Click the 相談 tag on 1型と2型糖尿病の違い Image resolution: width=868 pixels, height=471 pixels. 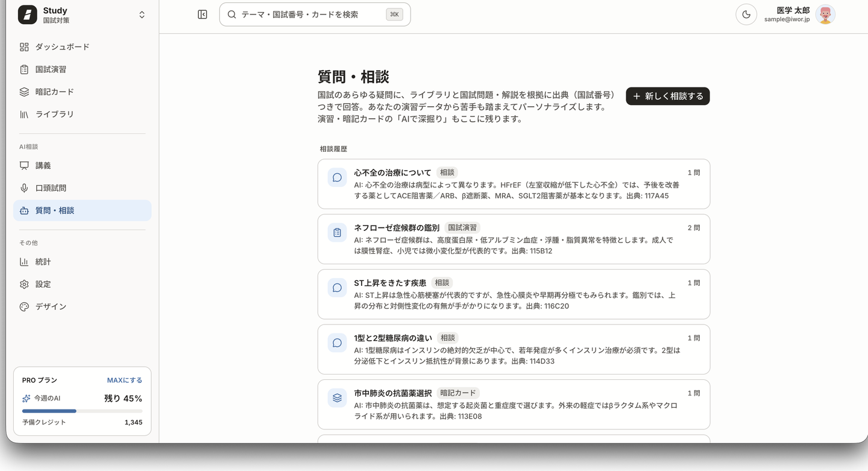click(x=447, y=338)
